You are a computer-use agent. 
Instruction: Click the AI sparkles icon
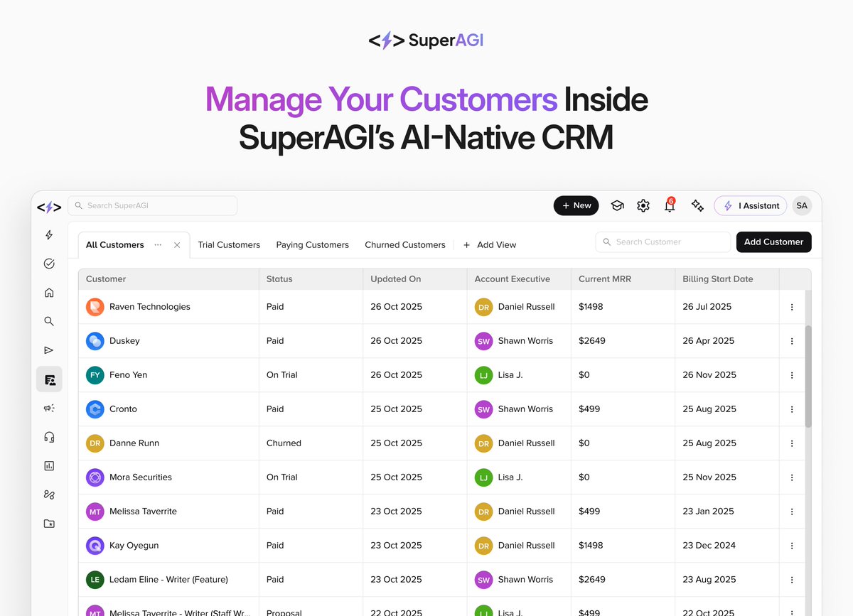[x=697, y=205]
